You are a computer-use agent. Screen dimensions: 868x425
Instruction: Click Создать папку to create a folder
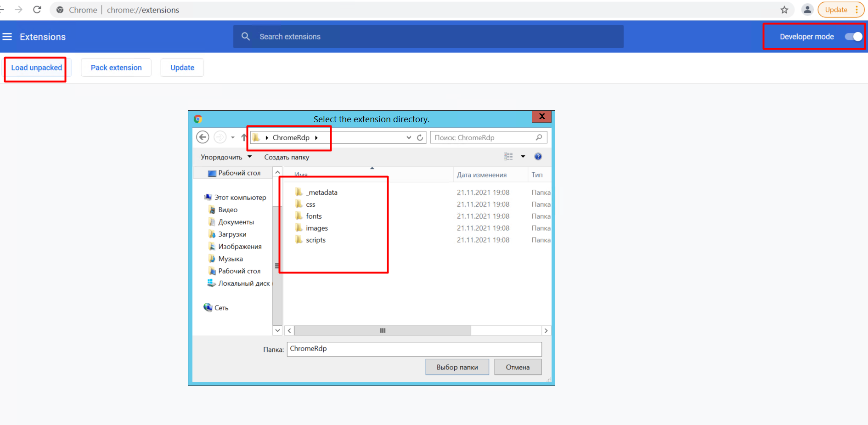coord(287,157)
